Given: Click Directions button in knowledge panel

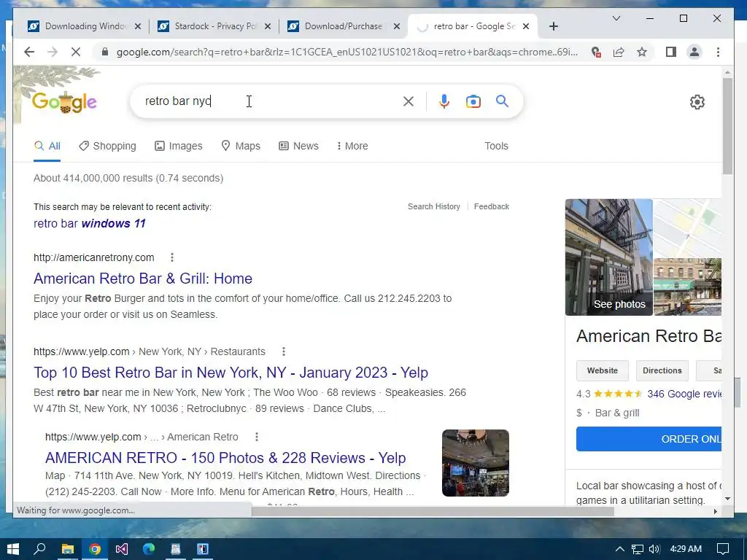Looking at the screenshot, I should [x=662, y=370].
